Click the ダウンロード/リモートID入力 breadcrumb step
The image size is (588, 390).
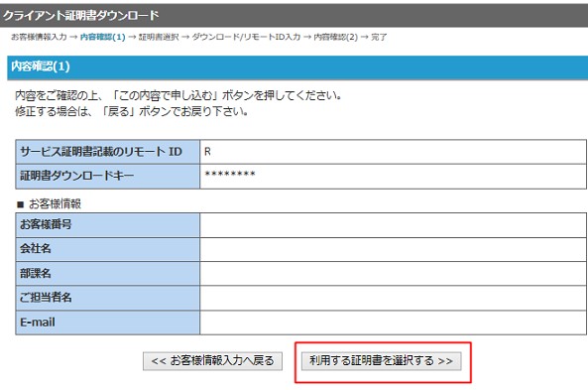point(246,37)
